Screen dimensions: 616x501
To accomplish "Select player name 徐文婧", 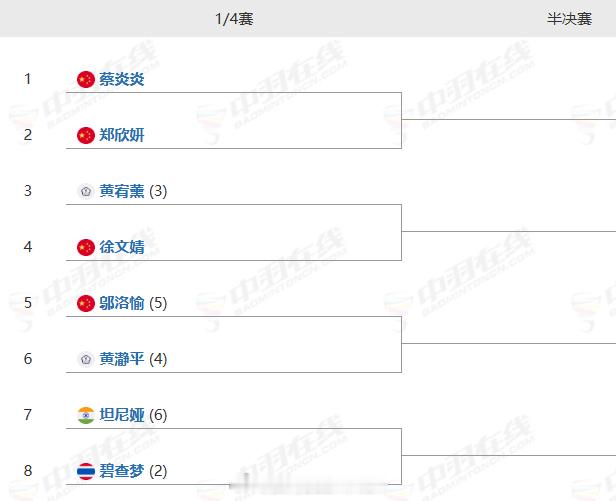I will [x=122, y=247].
